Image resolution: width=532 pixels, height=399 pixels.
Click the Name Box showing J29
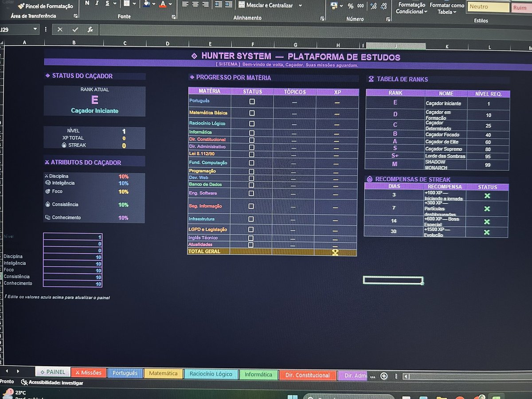[16, 30]
